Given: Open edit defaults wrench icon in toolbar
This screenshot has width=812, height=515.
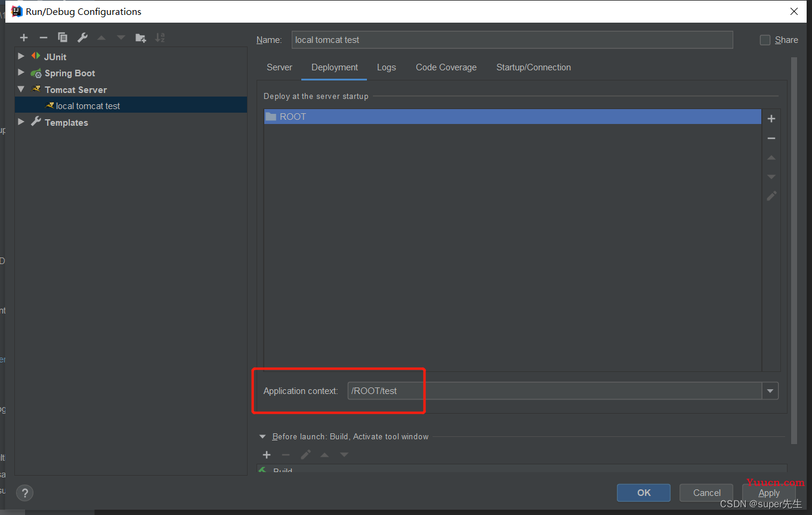Looking at the screenshot, I should tap(82, 38).
